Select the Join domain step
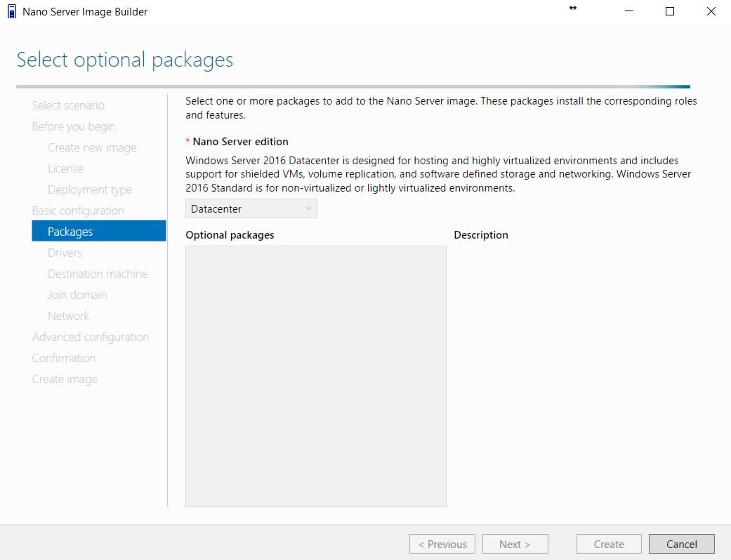 77,295
